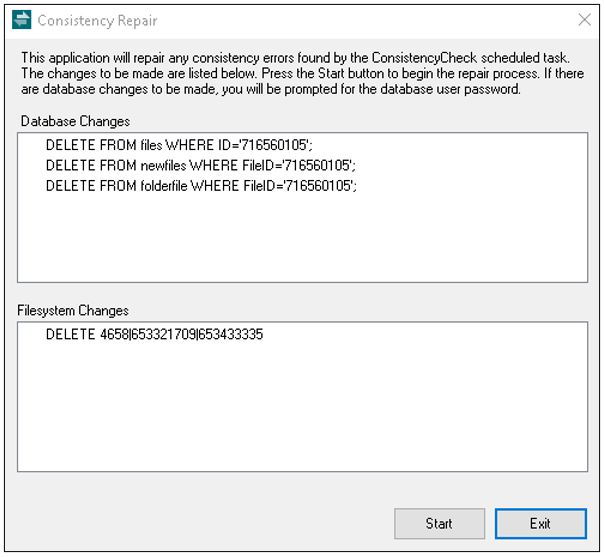
Task: Click empty area of Database Changes list
Action: pyautogui.click(x=302, y=239)
